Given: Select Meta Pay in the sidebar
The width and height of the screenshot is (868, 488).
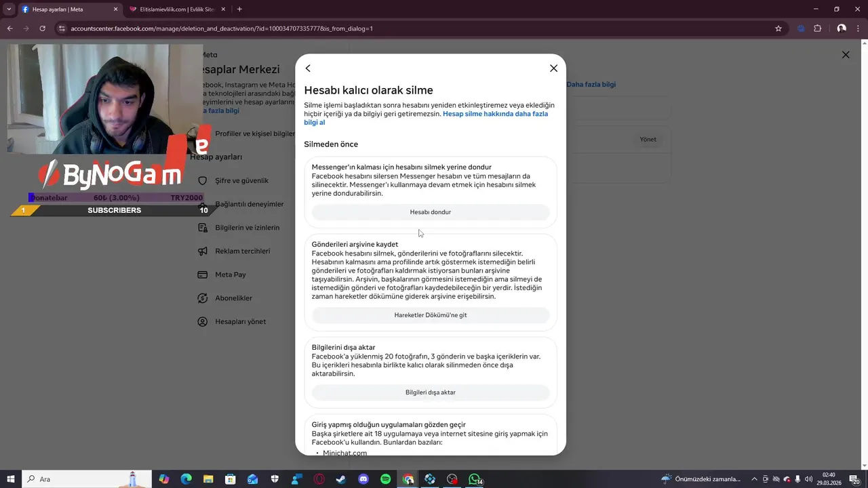Looking at the screenshot, I should 231,275.
